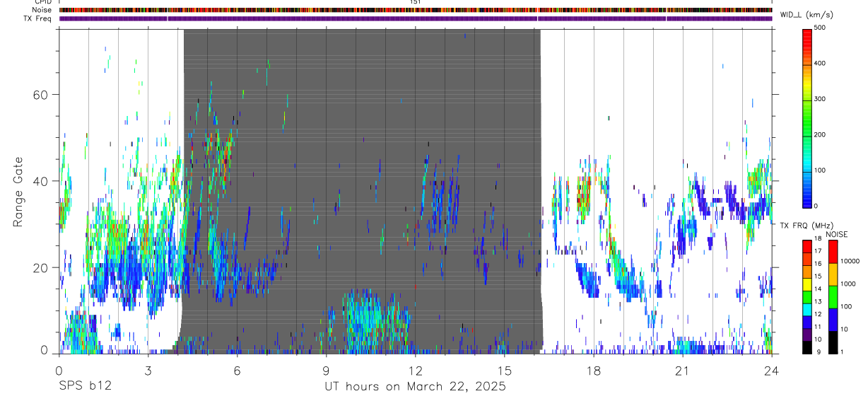Click the 18 label on the TX FRQ legend
Image resolution: width=868 pixels, height=401 pixels.
[817, 239]
